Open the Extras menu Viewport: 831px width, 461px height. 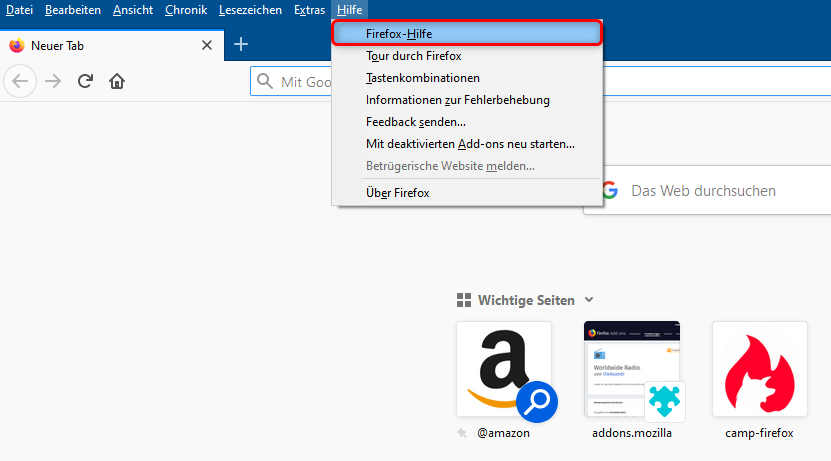[x=310, y=10]
